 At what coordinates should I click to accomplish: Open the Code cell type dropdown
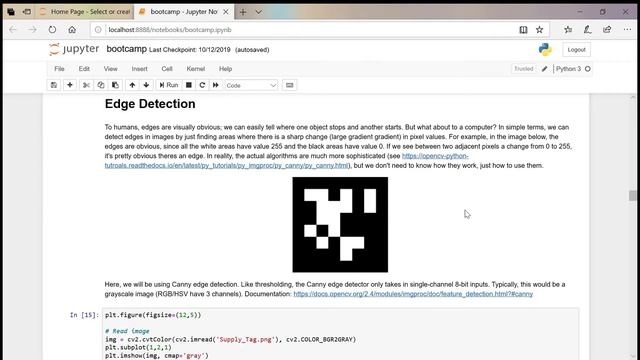251,85
